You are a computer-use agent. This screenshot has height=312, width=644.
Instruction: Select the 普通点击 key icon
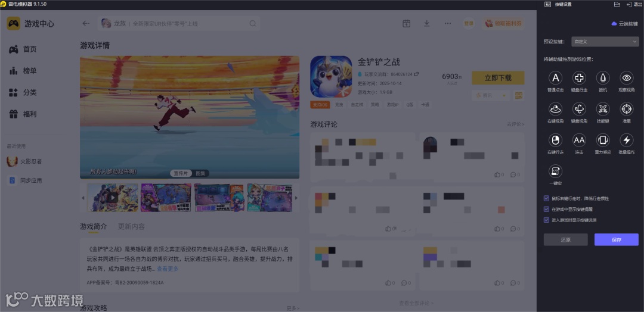tap(555, 77)
